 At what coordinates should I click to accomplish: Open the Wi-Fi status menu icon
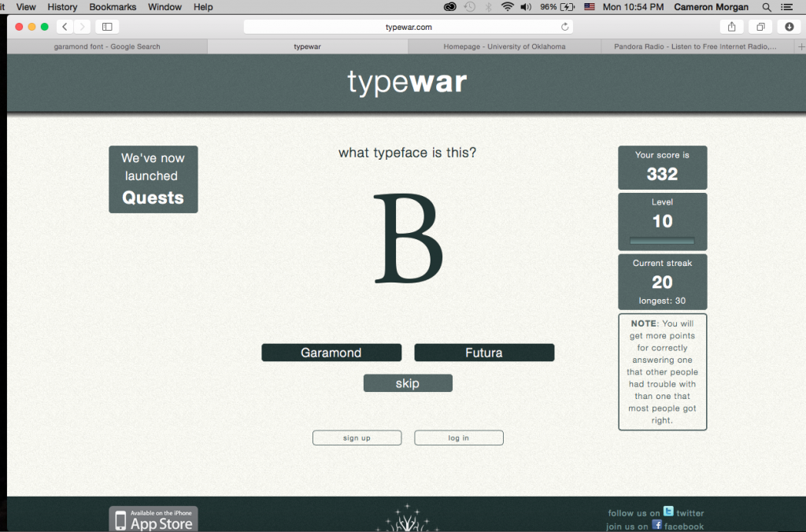(508, 6)
